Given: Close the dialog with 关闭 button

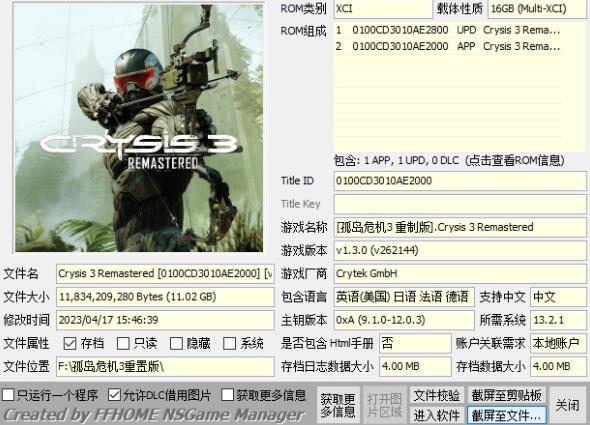Looking at the screenshot, I should [x=567, y=405].
